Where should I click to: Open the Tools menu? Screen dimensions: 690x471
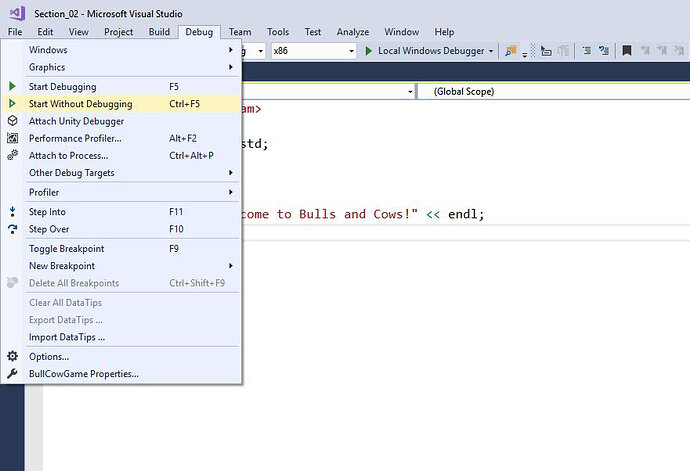pyautogui.click(x=278, y=32)
